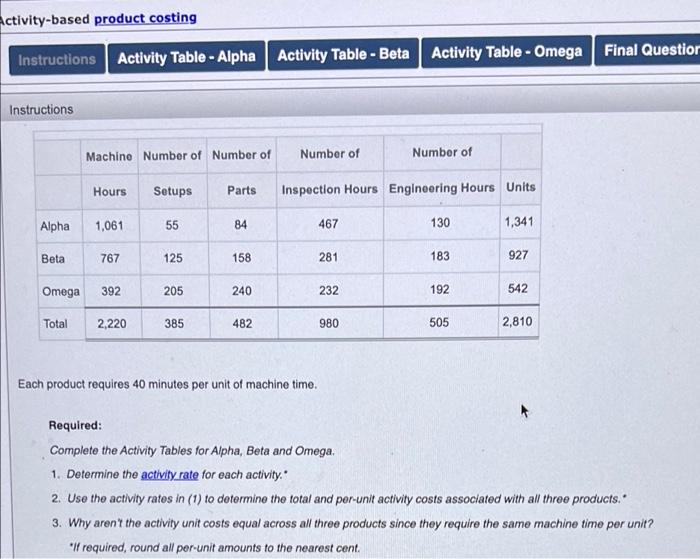Click the Required: heading
This screenshot has width=700, height=559.
click(75, 425)
